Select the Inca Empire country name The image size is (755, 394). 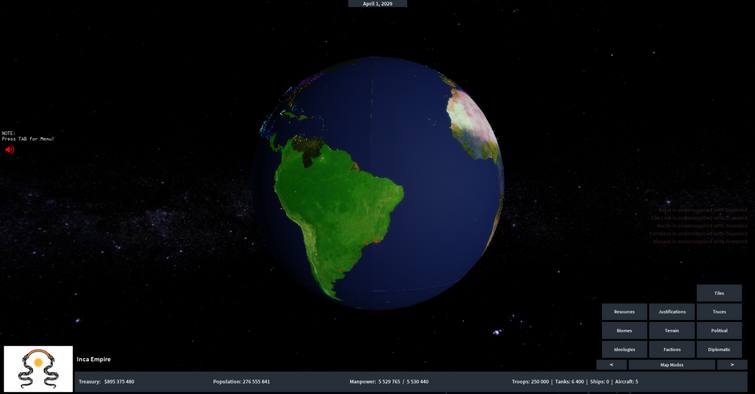(93, 359)
